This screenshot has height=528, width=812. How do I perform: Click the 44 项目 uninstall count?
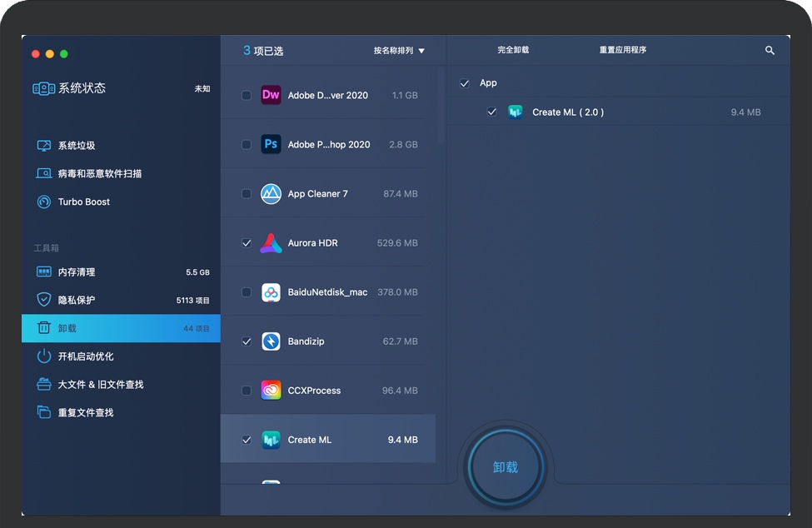(x=197, y=328)
